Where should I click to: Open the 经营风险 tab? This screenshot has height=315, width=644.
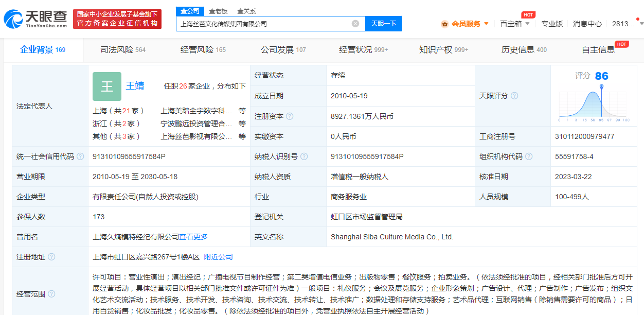(x=203, y=50)
